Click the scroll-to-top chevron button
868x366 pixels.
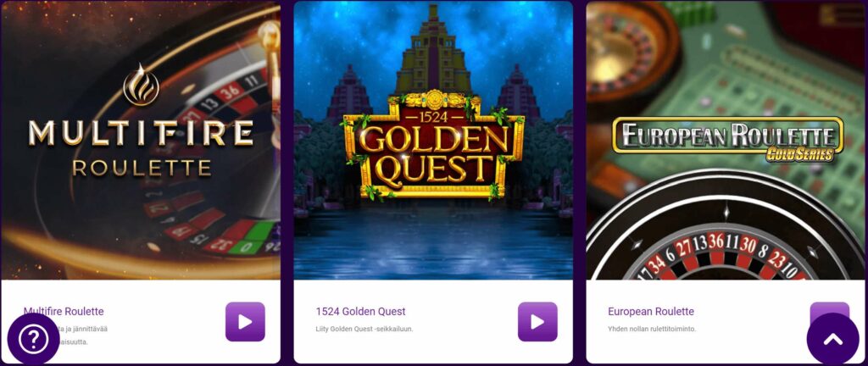pyautogui.click(x=832, y=339)
